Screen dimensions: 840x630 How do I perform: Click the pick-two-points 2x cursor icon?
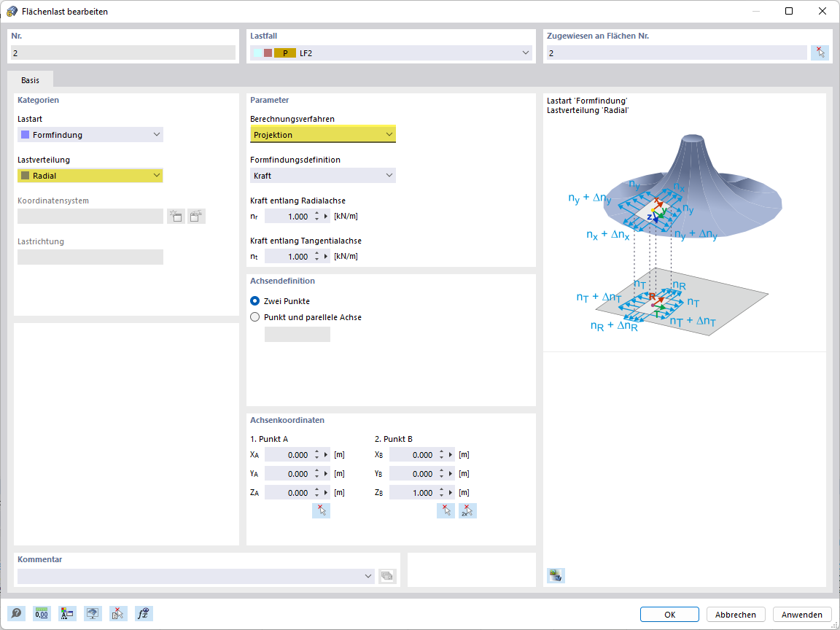click(x=467, y=510)
